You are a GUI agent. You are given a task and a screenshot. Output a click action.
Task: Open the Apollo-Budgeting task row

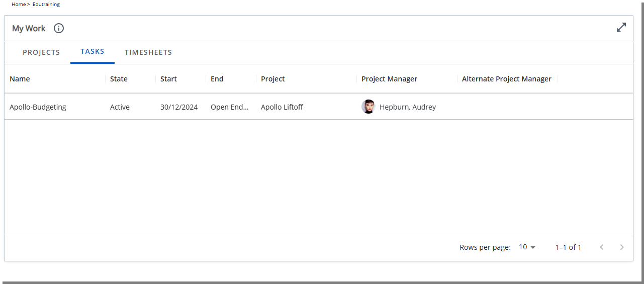tap(38, 107)
